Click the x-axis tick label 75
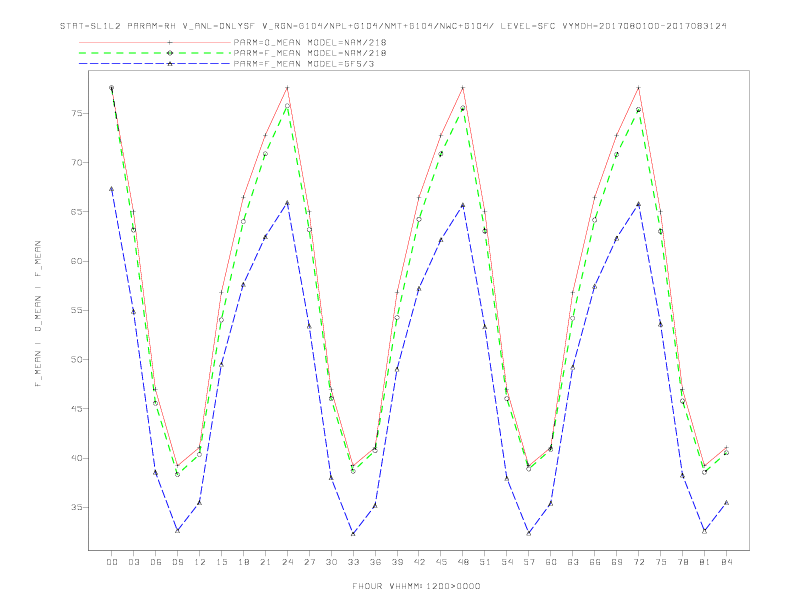This screenshot has height=612, width=792. (x=661, y=562)
